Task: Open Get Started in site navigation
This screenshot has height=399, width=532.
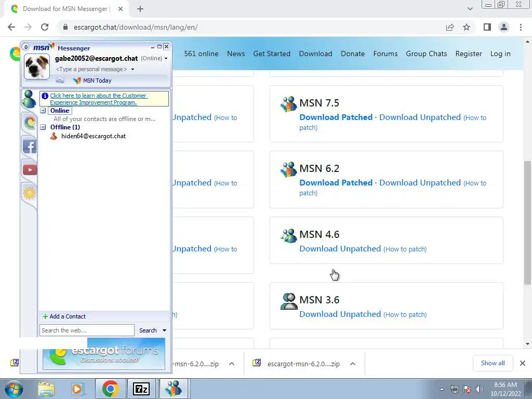Action: (272, 54)
